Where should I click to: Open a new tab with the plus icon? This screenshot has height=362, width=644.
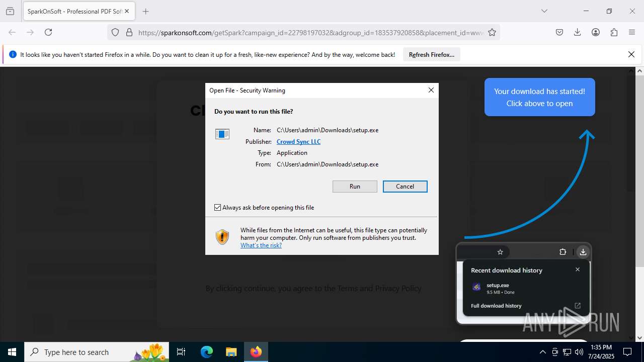145,11
